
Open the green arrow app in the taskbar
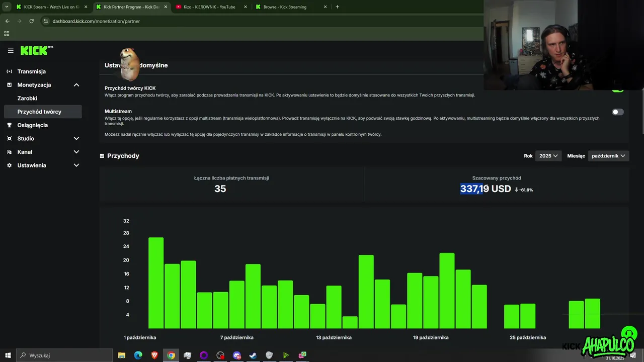pyautogui.click(x=286, y=355)
